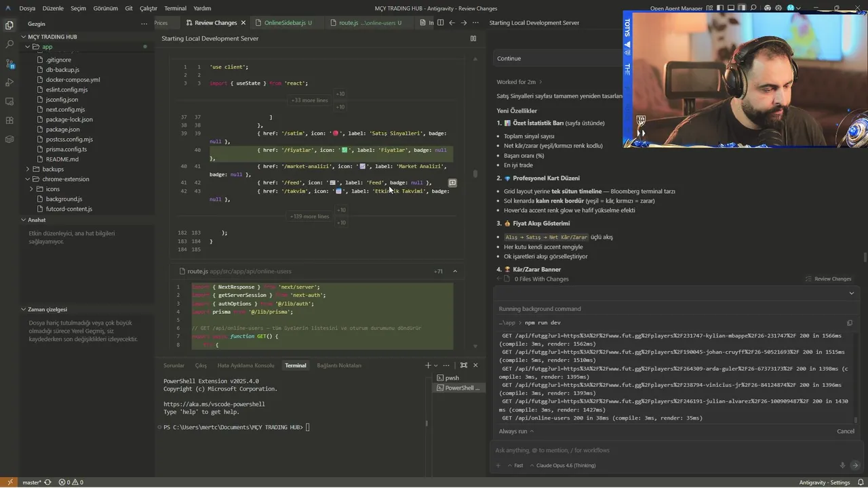Close the terminal panel
Image resolution: width=868 pixels, height=488 pixels.
[475, 365]
